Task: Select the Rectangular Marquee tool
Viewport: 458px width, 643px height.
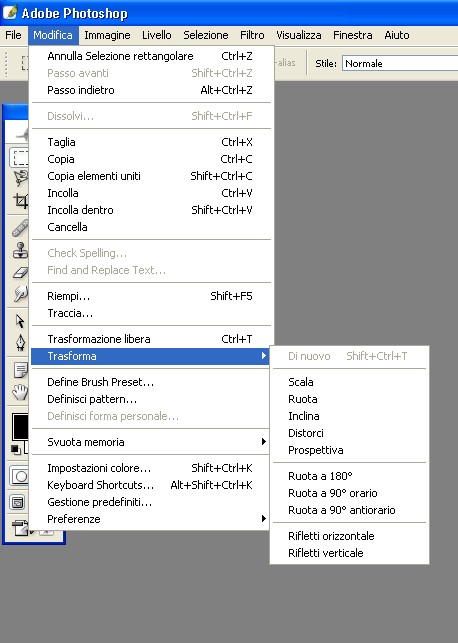Action: pyautogui.click(x=19, y=158)
